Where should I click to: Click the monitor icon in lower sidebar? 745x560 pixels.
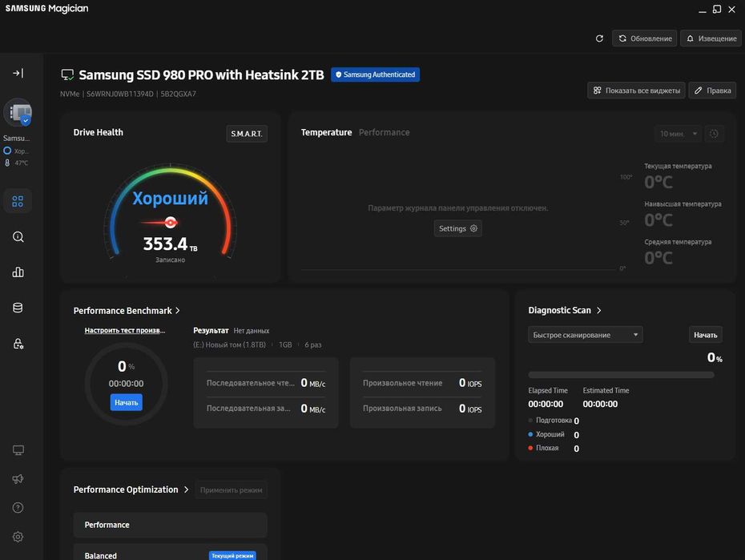tap(18, 449)
